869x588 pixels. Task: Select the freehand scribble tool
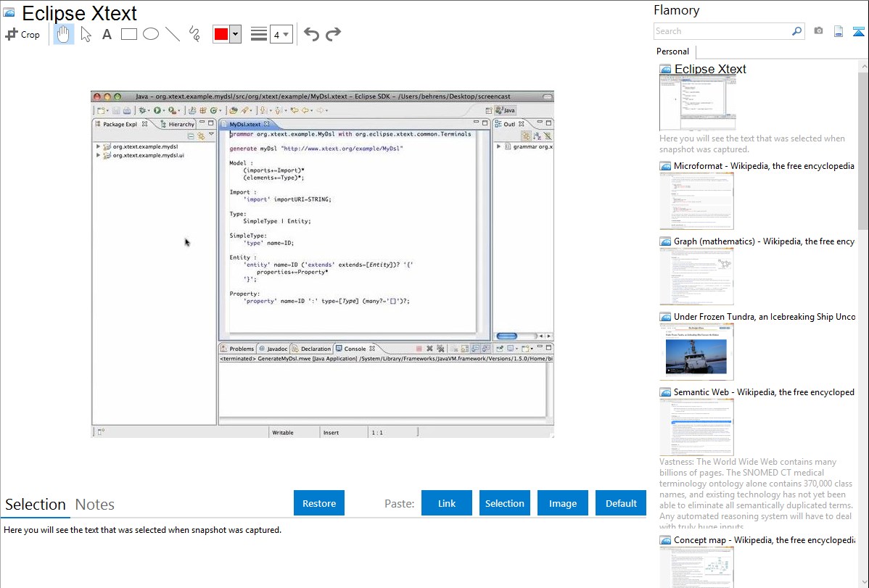coord(194,34)
